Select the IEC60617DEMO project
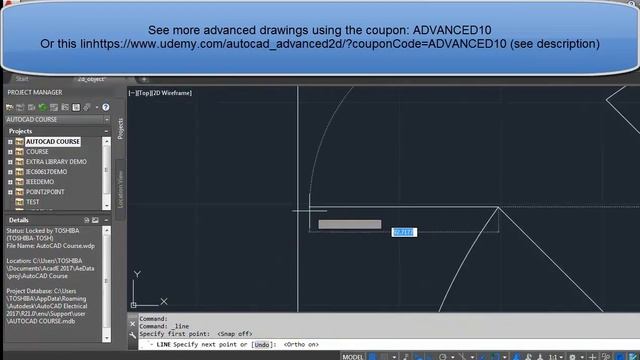The image size is (640, 360). pos(47,172)
